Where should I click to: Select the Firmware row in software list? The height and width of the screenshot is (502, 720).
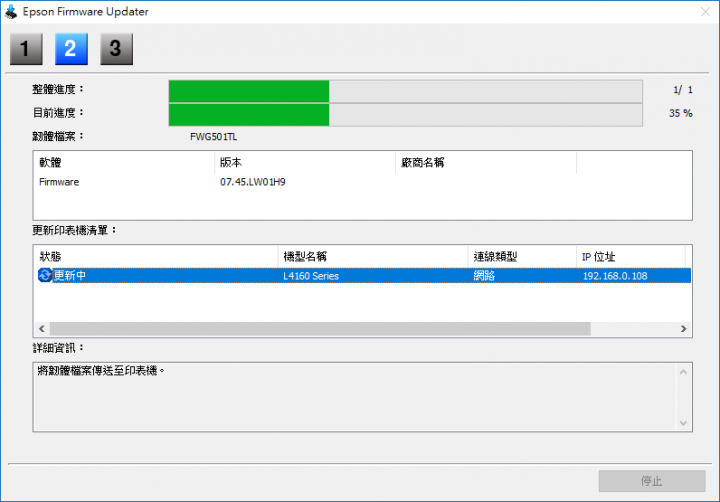[362, 182]
